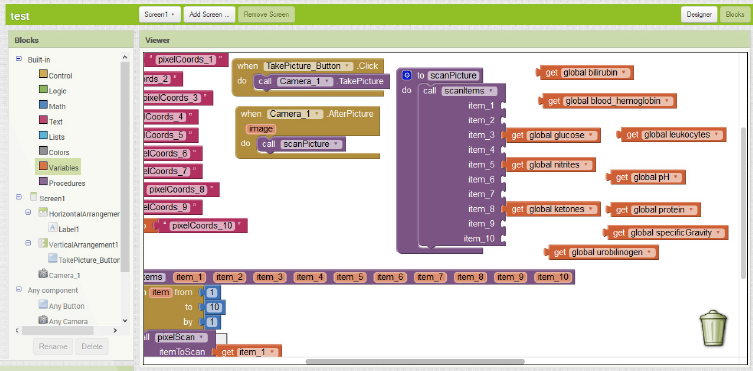Click the trash can icon
Screen dimensions: 753x371
point(714,328)
